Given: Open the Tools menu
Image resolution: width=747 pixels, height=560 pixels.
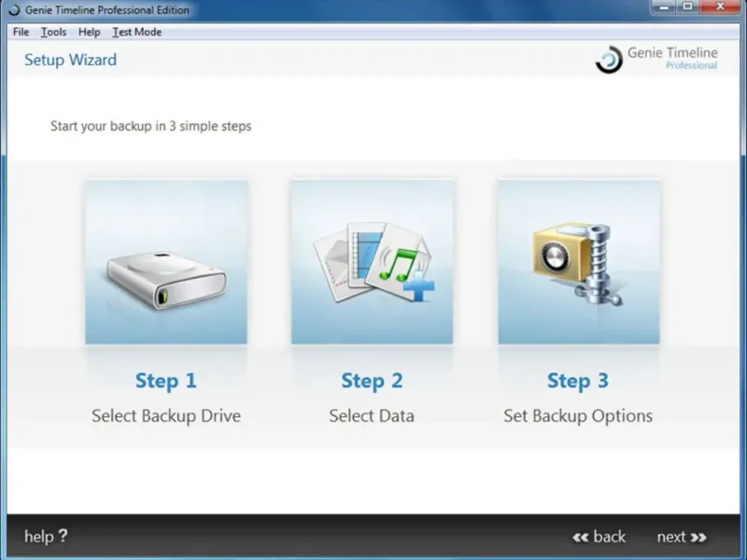Looking at the screenshot, I should click(53, 32).
